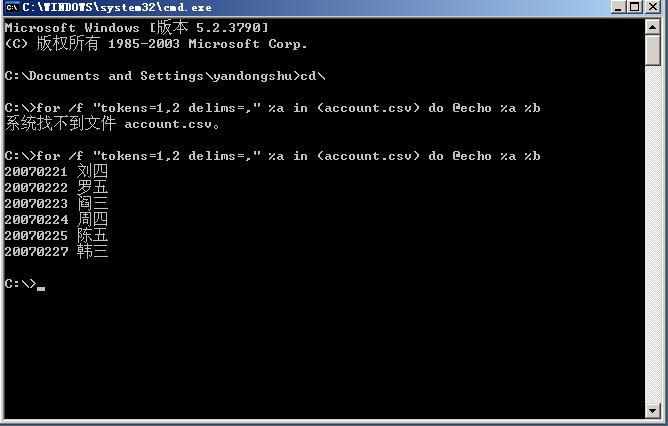Click the output line 20070227 韩三
Image resolution: width=668 pixels, height=426 pixels.
pyautogui.click(x=56, y=252)
